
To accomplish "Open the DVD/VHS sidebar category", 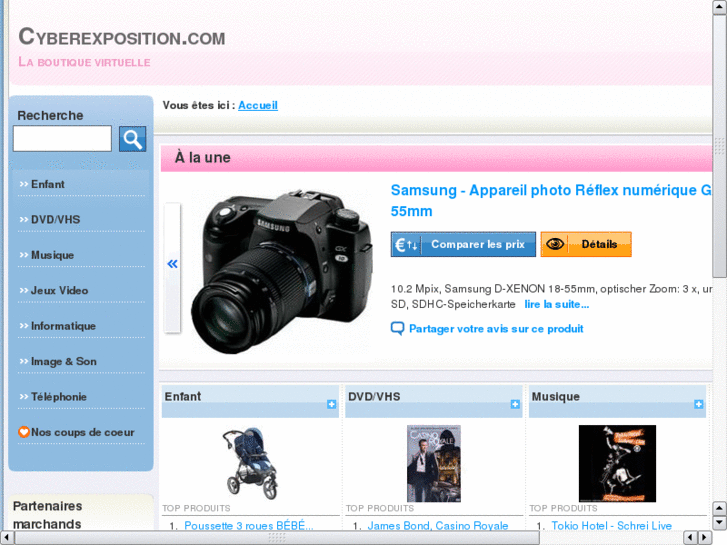I will [55, 219].
